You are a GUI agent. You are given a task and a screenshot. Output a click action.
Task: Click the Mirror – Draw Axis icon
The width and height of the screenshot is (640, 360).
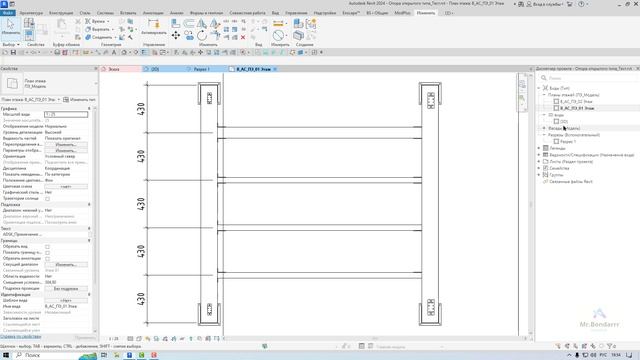215,24
